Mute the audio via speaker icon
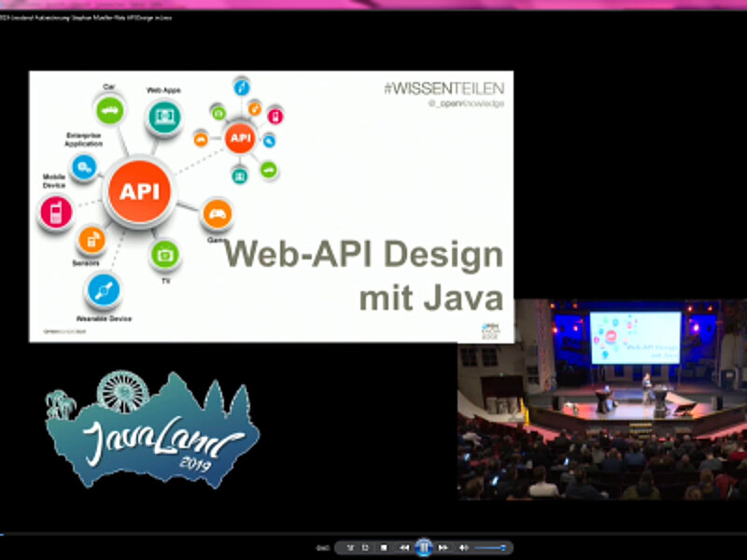The height and width of the screenshot is (560, 747). click(463, 547)
